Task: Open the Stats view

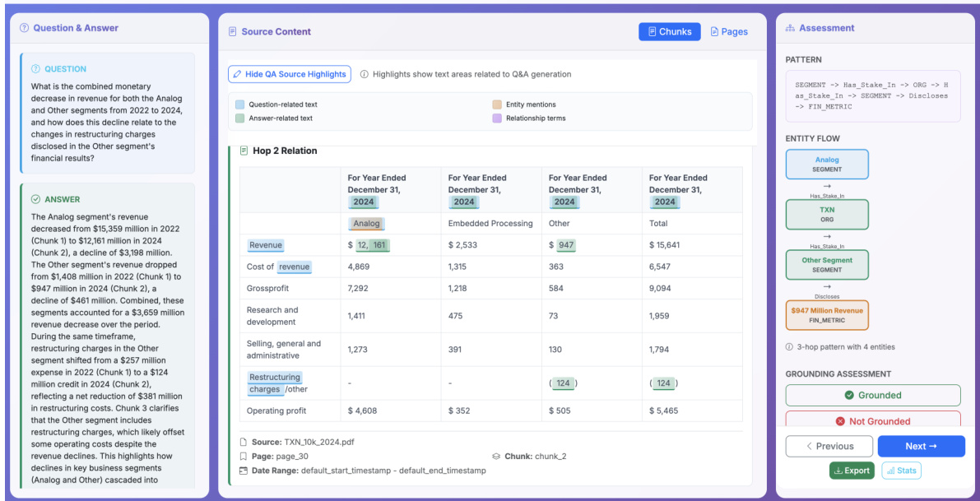Action: [901, 471]
